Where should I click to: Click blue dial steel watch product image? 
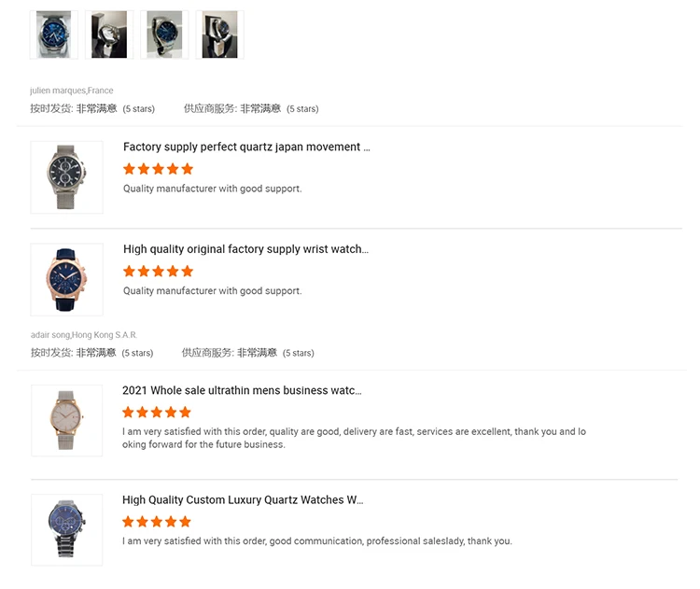point(66,529)
